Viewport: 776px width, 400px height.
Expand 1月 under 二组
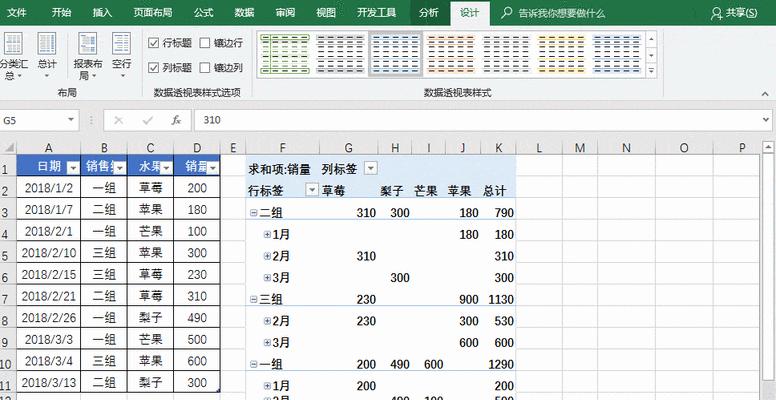267,235
